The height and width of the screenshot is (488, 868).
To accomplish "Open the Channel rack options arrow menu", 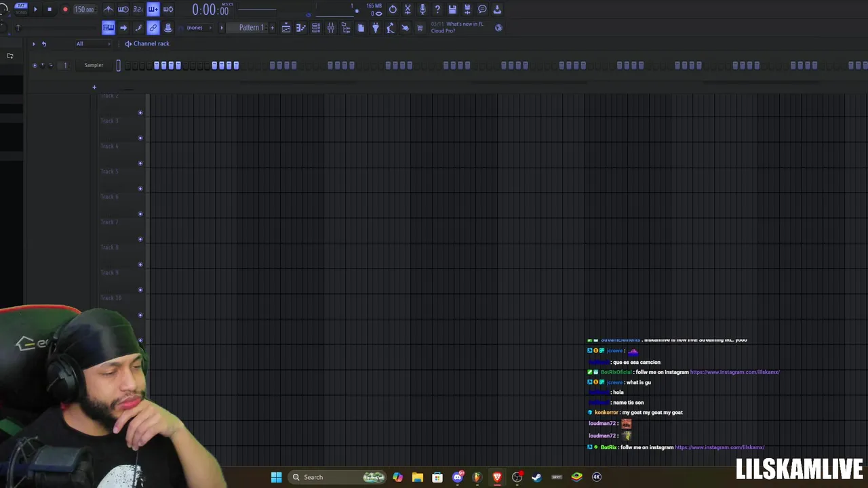I will point(34,43).
